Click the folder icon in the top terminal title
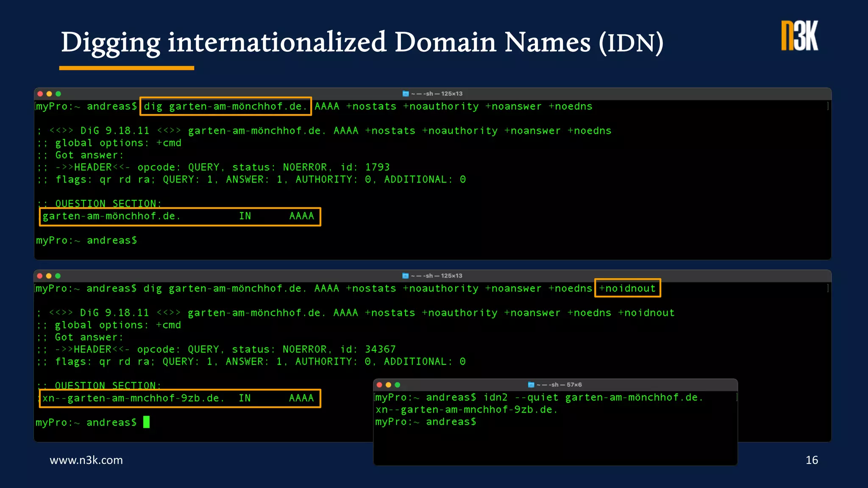Image resolution: width=868 pixels, height=488 pixels. (x=406, y=94)
